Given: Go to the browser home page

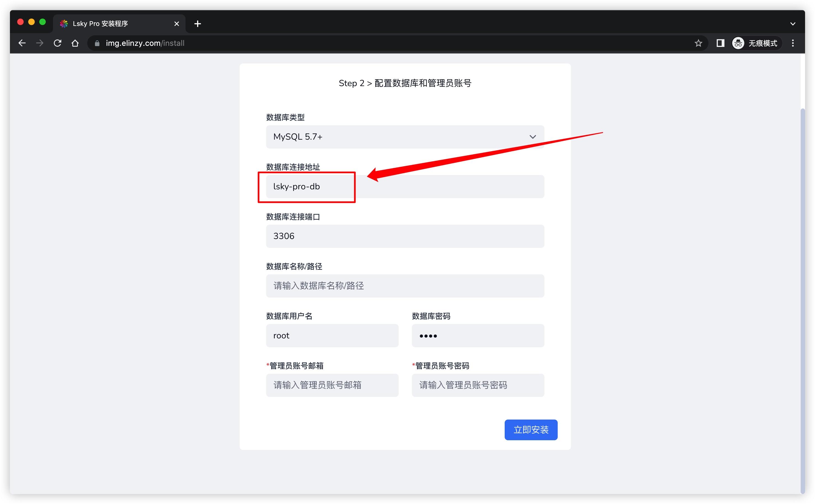Looking at the screenshot, I should [x=75, y=43].
